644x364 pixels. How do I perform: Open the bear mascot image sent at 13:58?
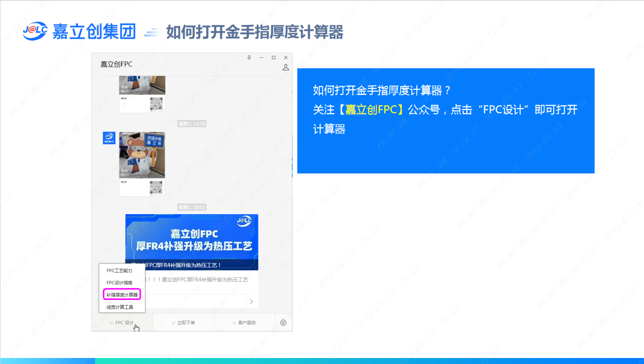(142, 164)
